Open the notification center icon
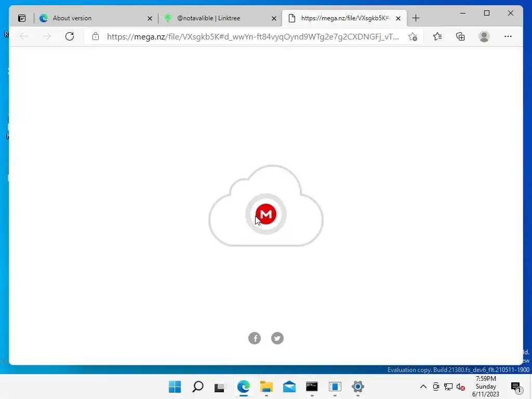532x399 pixels. point(516,387)
